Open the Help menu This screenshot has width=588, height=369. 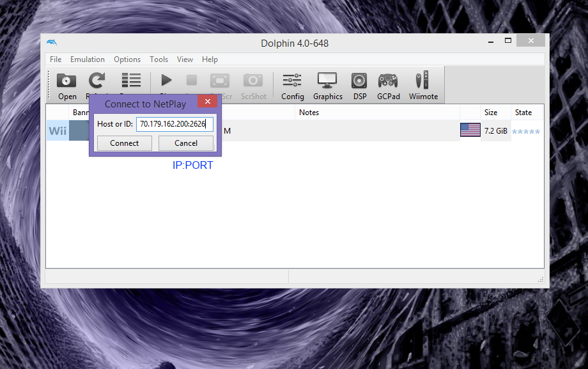tap(210, 59)
